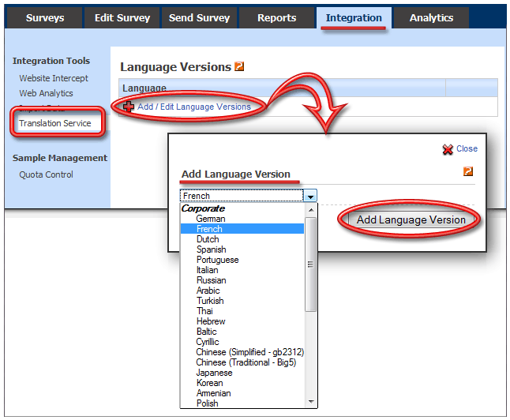
Task: Click the orange help icon beside Language Versions
Action: [x=239, y=67]
